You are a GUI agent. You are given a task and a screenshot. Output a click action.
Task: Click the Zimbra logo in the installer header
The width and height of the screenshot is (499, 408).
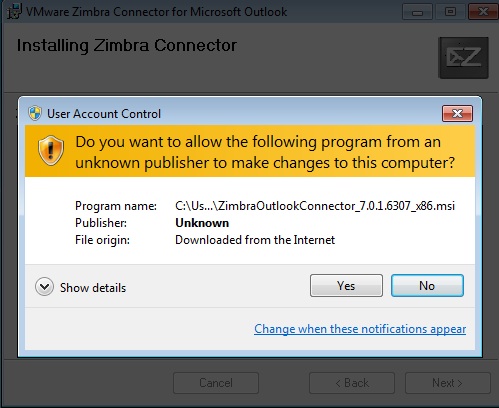pyautogui.click(x=464, y=58)
